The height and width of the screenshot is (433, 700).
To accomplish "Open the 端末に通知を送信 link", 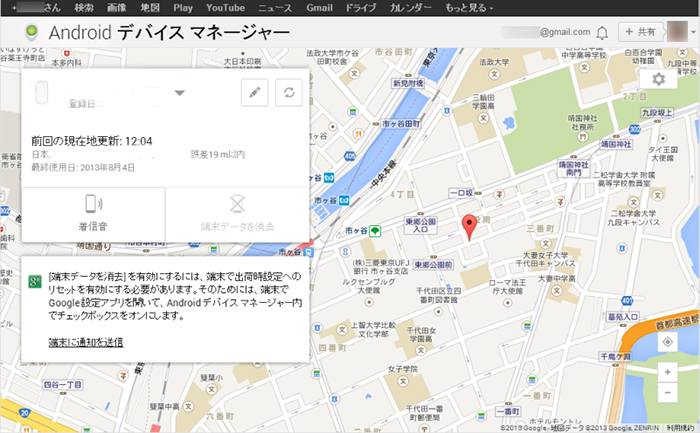I will pos(86,342).
